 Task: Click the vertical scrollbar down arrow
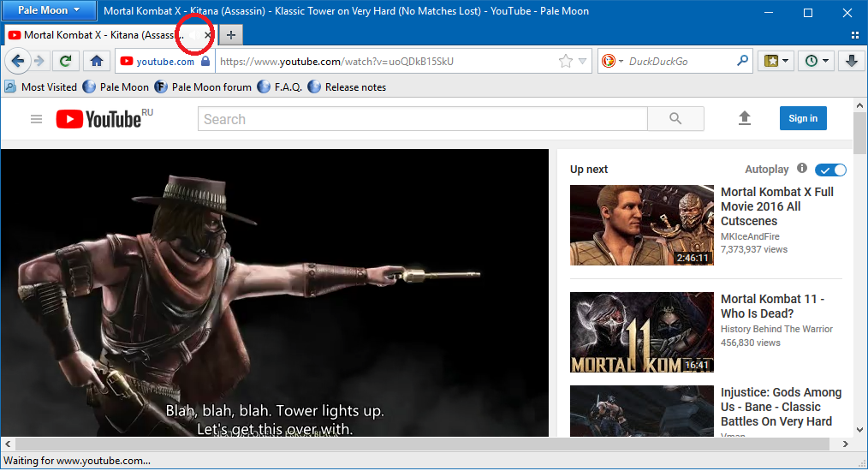[x=859, y=429]
